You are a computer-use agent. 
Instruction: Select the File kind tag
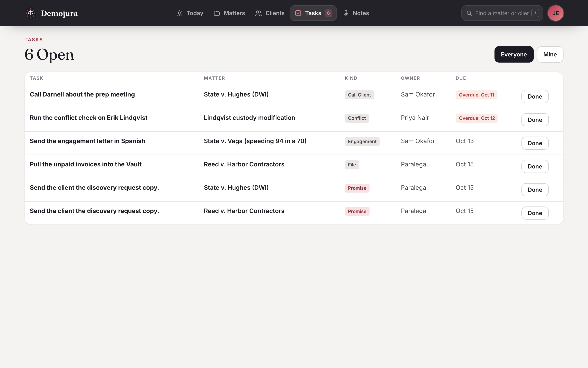(352, 165)
